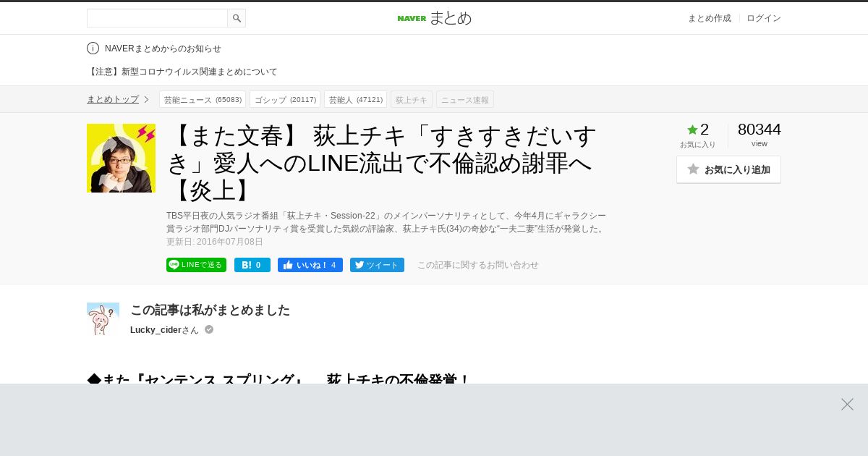
Task: Click the お気に入り追加 button
Action: coord(728,169)
